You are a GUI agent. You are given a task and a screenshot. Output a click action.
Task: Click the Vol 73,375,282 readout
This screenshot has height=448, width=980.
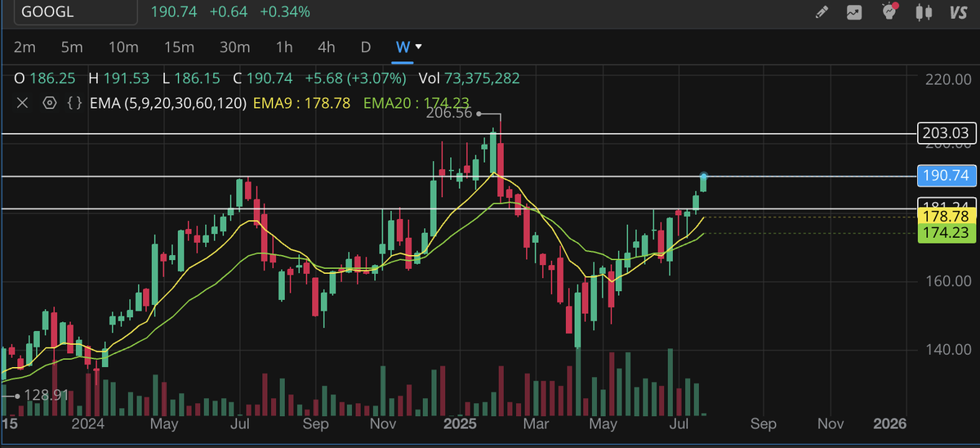pyautogui.click(x=469, y=78)
